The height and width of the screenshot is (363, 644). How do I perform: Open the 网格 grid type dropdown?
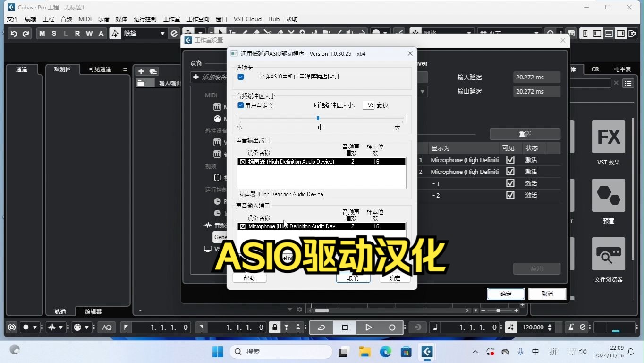pyautogui.click(x=469, y=33)
